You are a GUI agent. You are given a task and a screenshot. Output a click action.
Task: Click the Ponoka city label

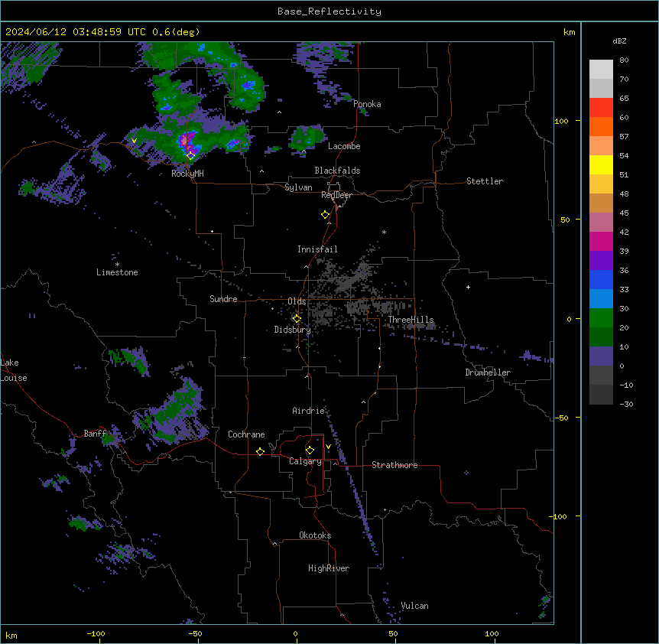tap(367, 104)
